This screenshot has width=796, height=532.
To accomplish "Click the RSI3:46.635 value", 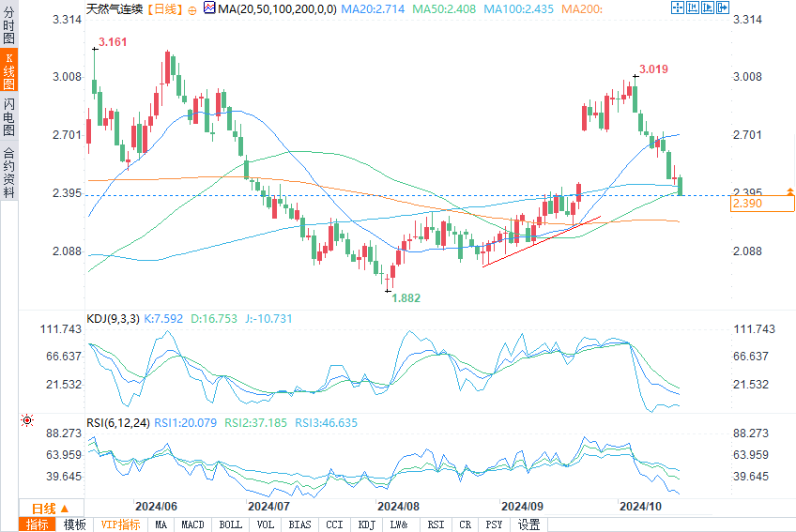I will [x=327, y=423].
